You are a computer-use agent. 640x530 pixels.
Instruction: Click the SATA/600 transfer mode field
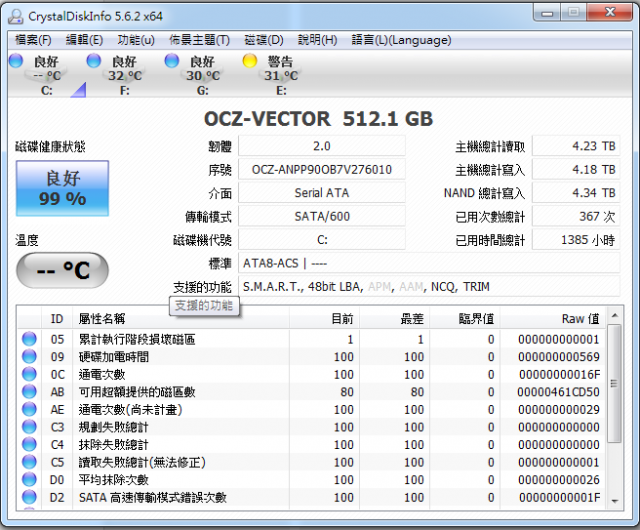tap(322, 216)
